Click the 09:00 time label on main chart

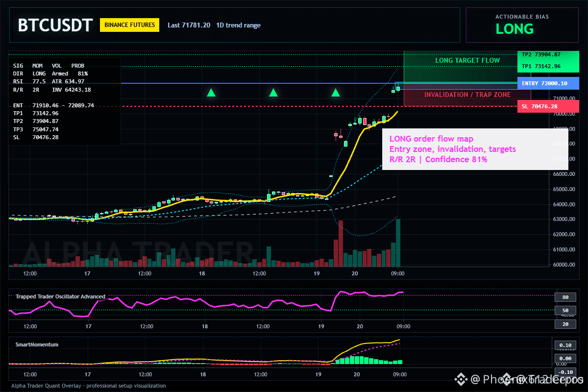pos(397,273)
